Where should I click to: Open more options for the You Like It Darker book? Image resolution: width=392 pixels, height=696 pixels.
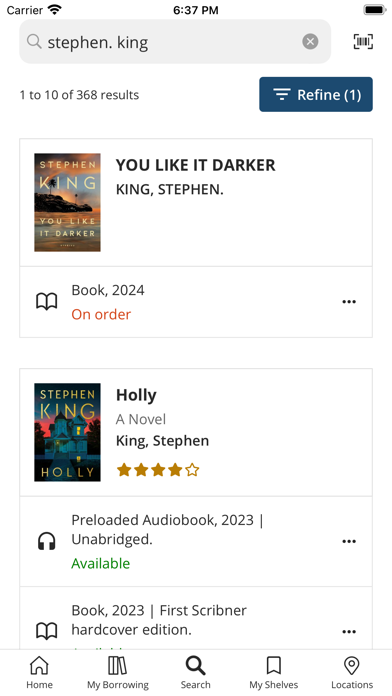(x=349, y=302)
